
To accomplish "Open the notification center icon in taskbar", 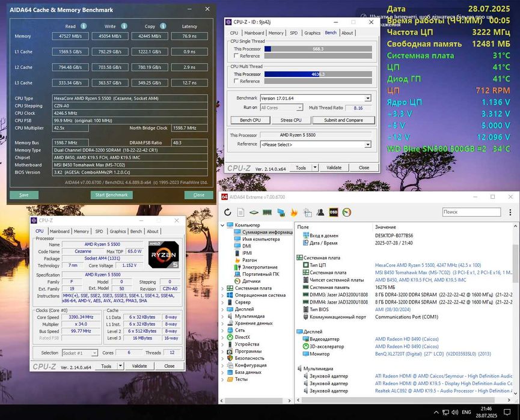I will point(507,412).
